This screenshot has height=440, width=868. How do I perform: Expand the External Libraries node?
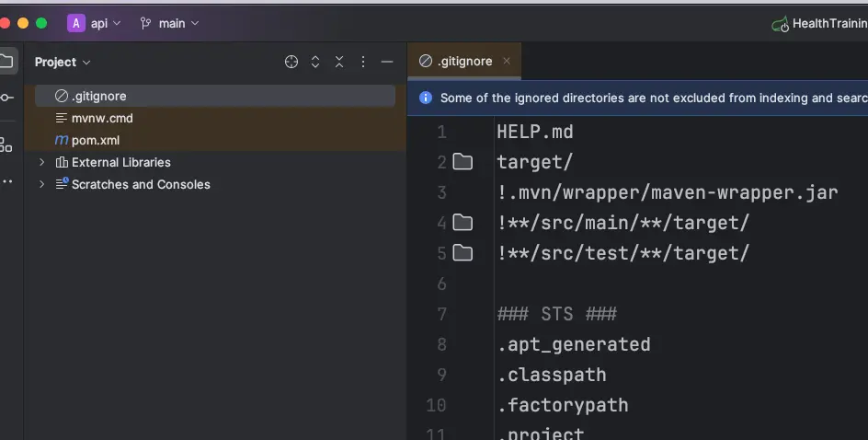tap(41, 162)
